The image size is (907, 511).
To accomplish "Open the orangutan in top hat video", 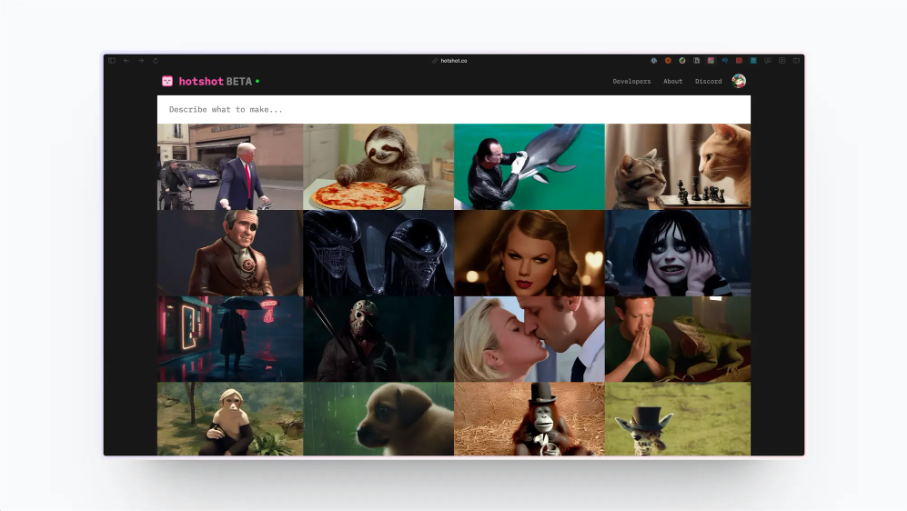I will (x=529, y=419).
